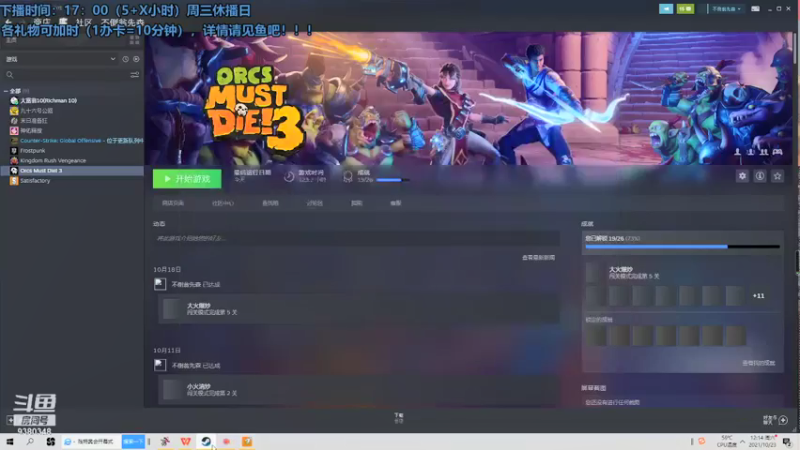The image size is (800, 450).
Task: Open the find groups tab
Action: (270, 203)
